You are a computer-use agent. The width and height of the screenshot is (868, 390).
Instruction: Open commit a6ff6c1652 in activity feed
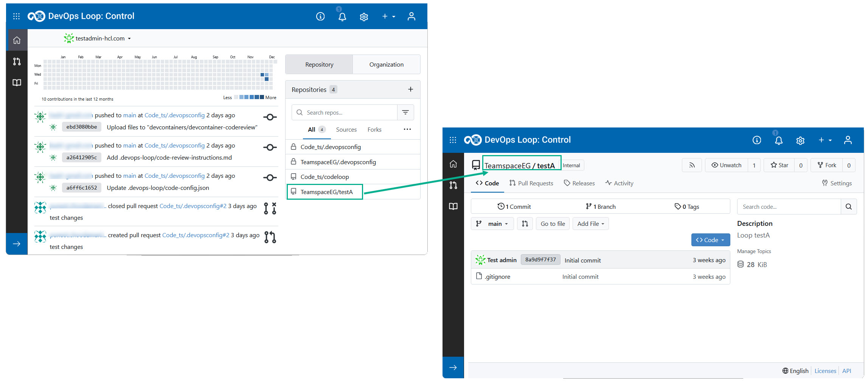click(82, 188)
